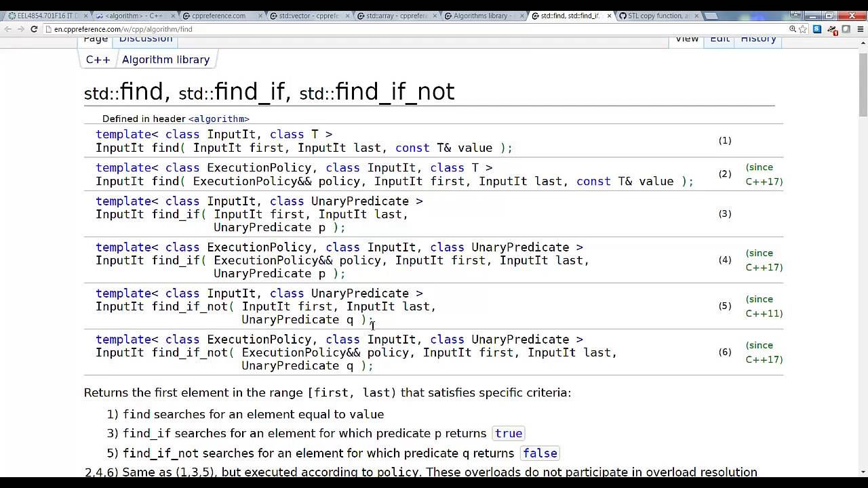
Task: Bookmark this page with the star icon
Action: pos(803,29)
